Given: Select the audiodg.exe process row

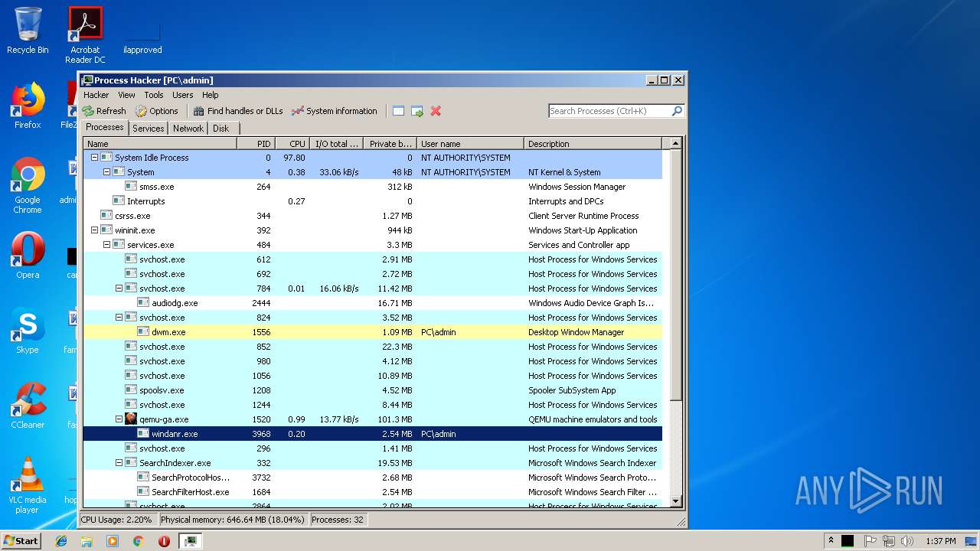Looking at the screenshot, I should click(372, 303).
